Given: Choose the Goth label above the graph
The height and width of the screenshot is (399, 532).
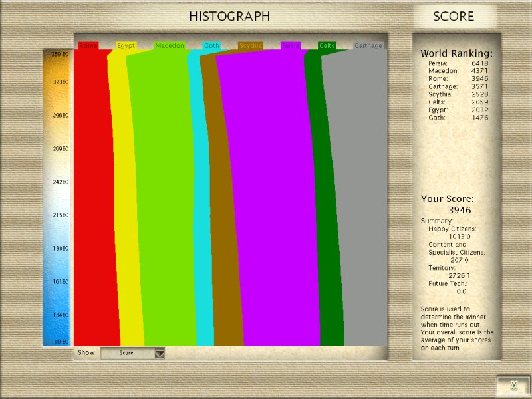Looking at the screenshot, I should click(211, 46).
